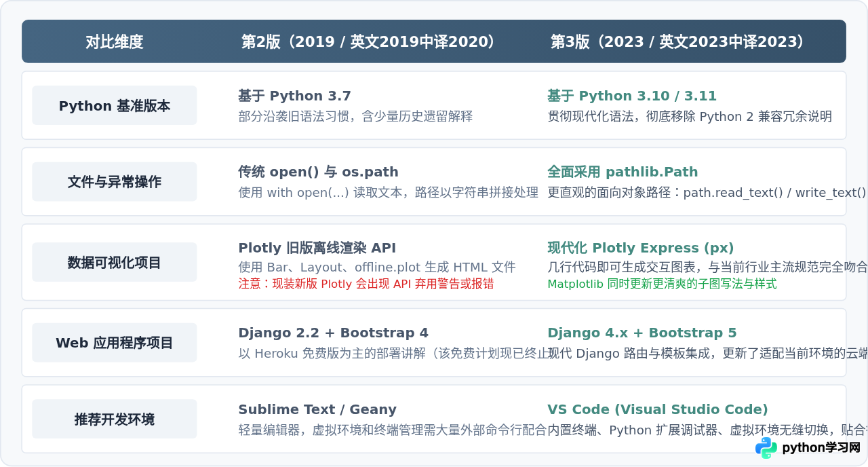Click the 使用 with open(...) 读取文本 description

click(388, 193)
